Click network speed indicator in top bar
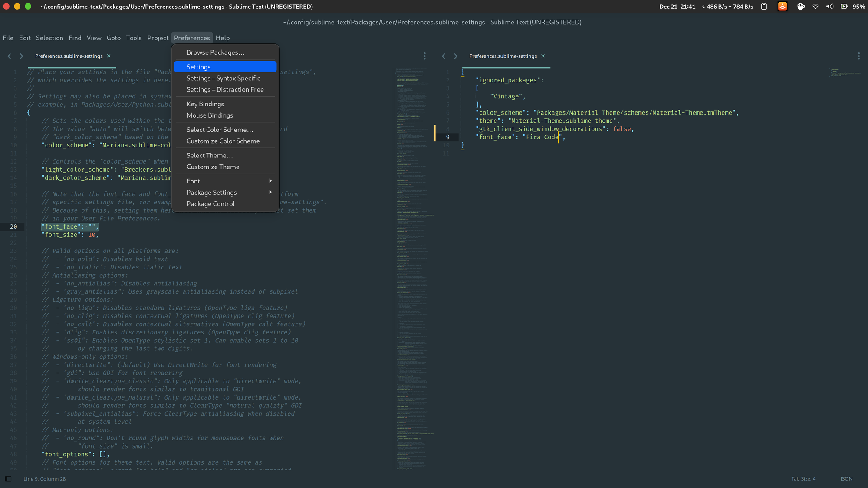Image resolution: width=868 pixels, height=488 pixels. point(727,7)
